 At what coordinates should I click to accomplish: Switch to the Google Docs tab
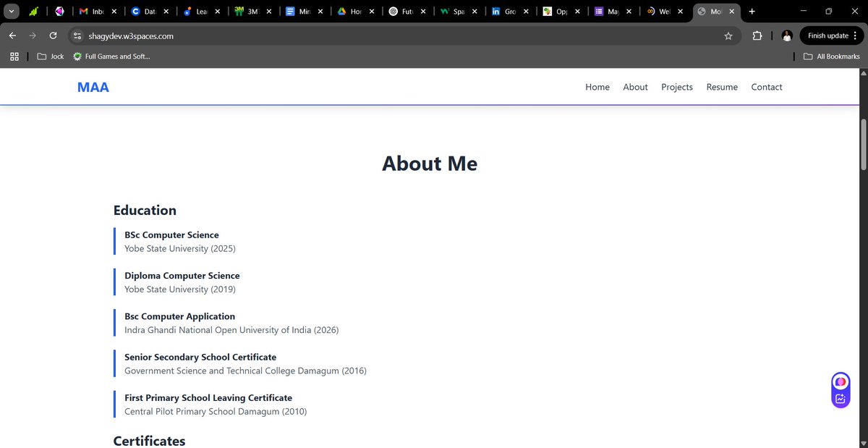[299, 12]
